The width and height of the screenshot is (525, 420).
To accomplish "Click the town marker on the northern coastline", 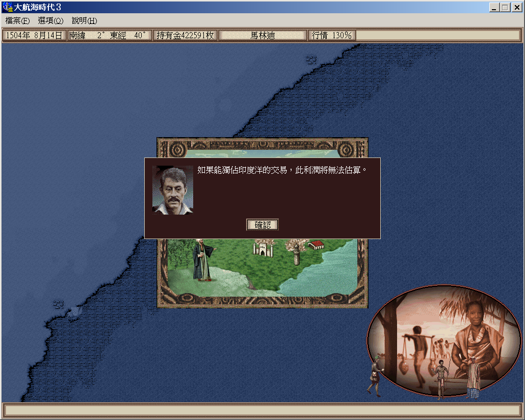I will point(311,59).
